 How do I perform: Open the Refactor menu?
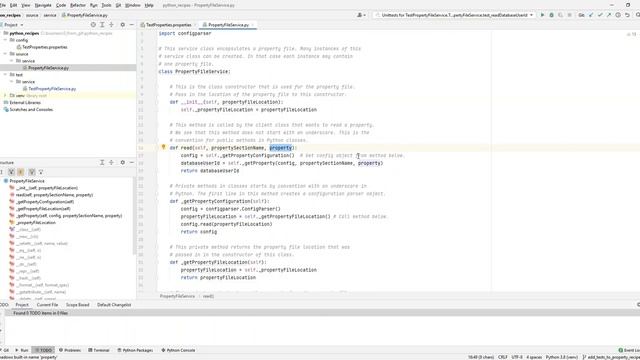(x=78, y=5)
